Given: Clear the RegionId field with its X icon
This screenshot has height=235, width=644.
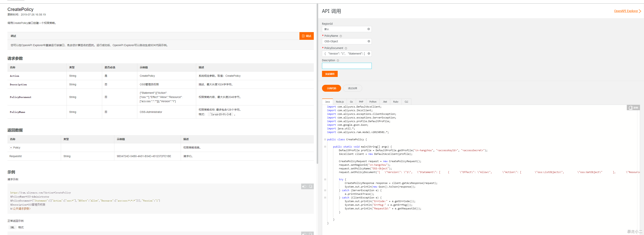Looking at the screenshot, I should (x=368, y=29).
